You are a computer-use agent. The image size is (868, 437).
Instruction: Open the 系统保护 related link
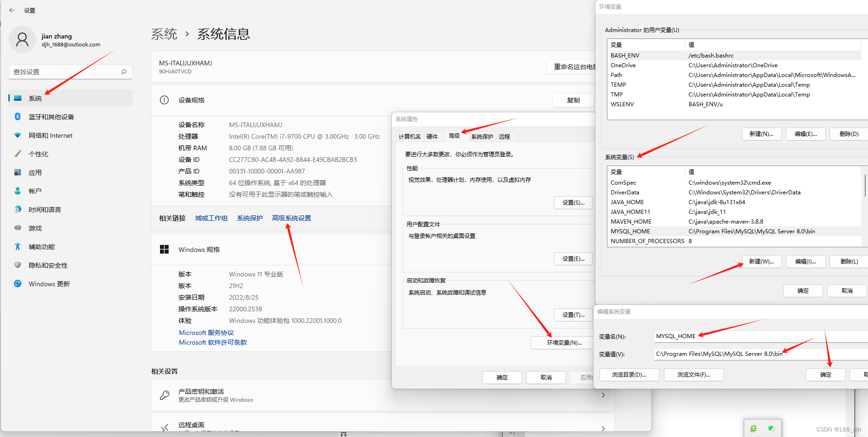(x=250, y=218)
